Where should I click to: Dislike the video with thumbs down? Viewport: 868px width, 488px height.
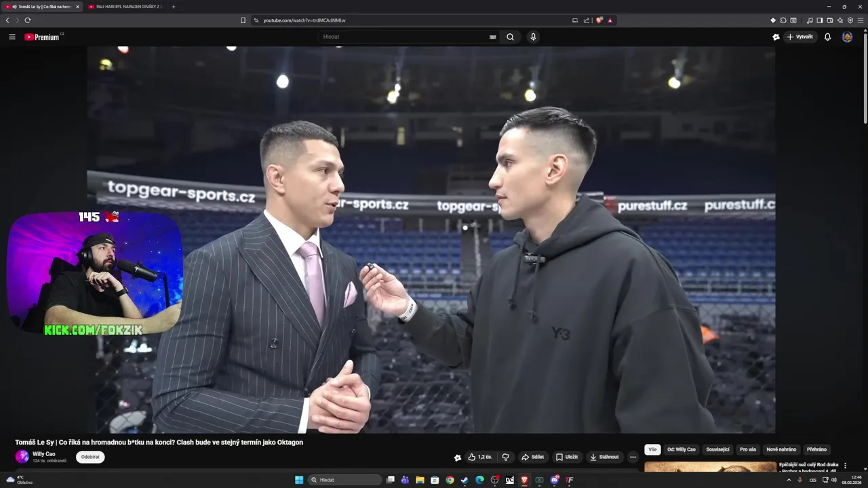(x=506, y=457)
